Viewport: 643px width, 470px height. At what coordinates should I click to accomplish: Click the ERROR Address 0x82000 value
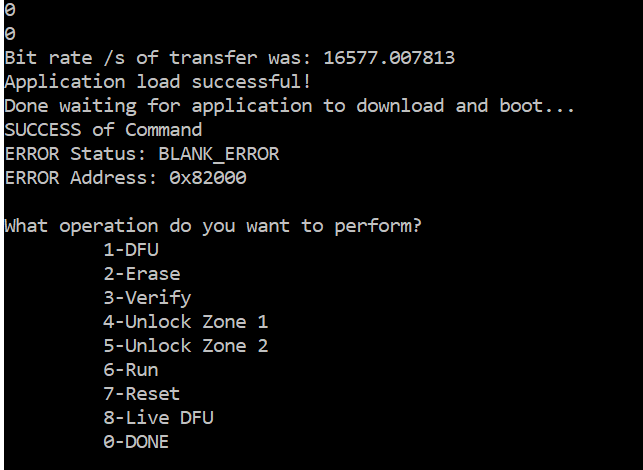(208, 178)
